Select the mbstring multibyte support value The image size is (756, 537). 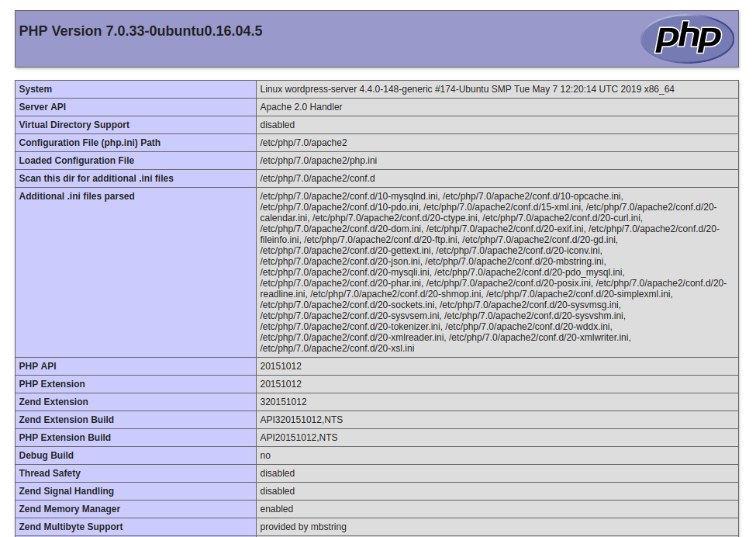tap(304, 526)
